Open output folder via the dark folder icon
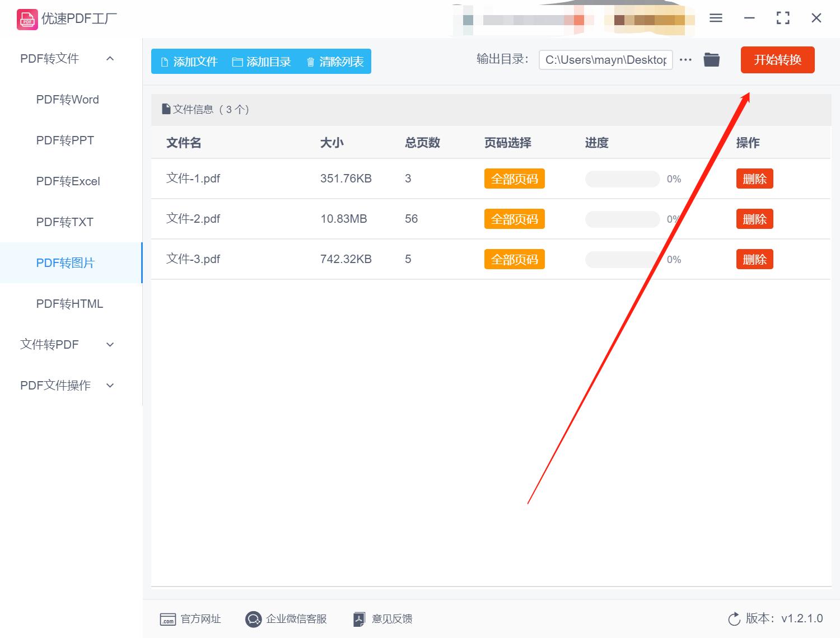 711,59
